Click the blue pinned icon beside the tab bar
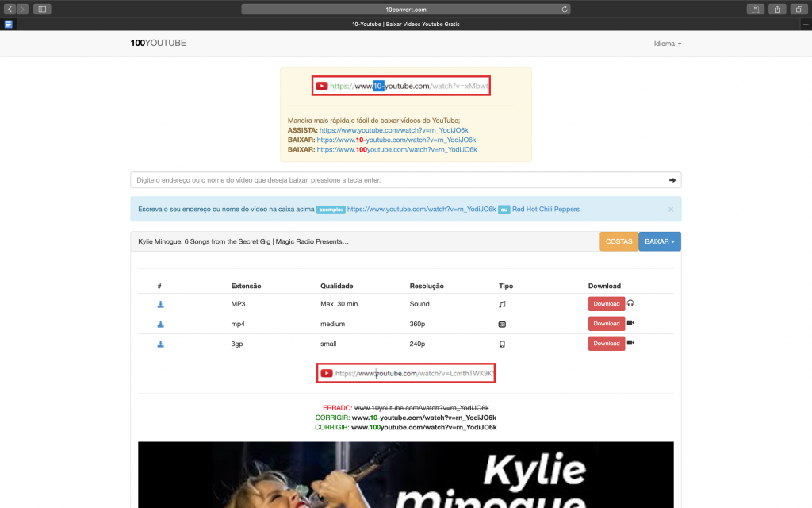This screenshot has height=508, width=812. (8, 24)
